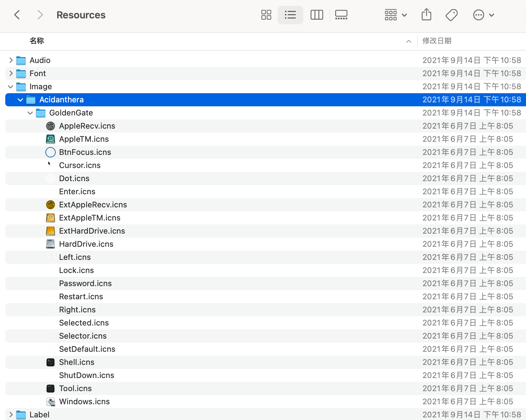The width and height of the screenshot is (526, 420).
Task: Go forward with the right chevron
Action: pos(40,15)
